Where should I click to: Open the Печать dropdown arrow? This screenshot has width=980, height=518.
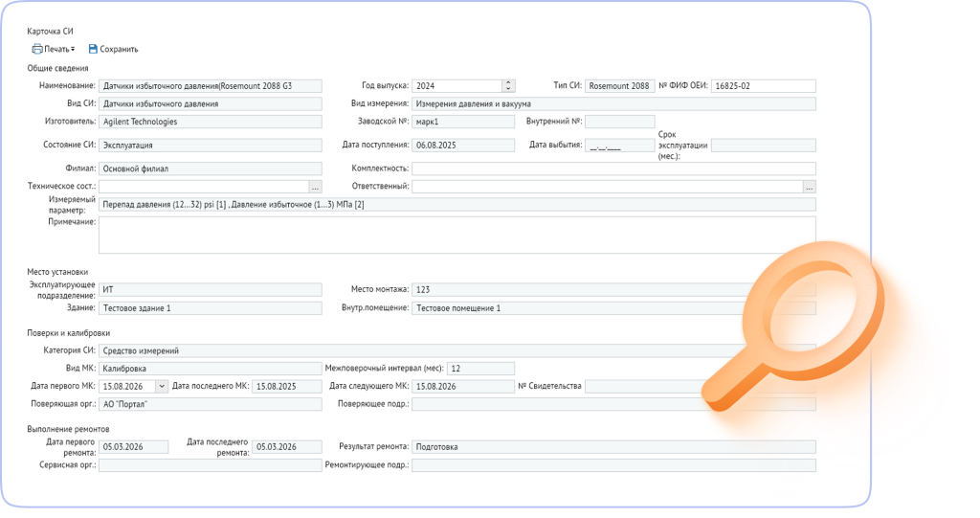point(73,49)
